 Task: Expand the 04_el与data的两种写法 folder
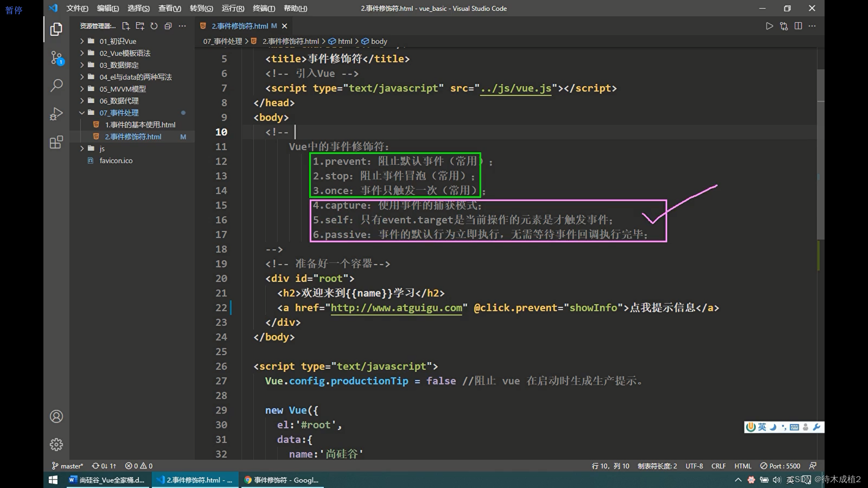132,77
